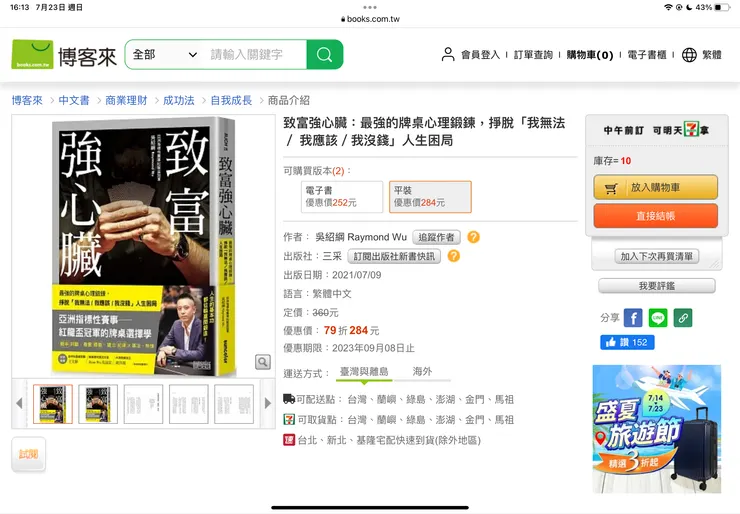Open 盛夏旅遊節 promotional banner

[x=656, y=429]
